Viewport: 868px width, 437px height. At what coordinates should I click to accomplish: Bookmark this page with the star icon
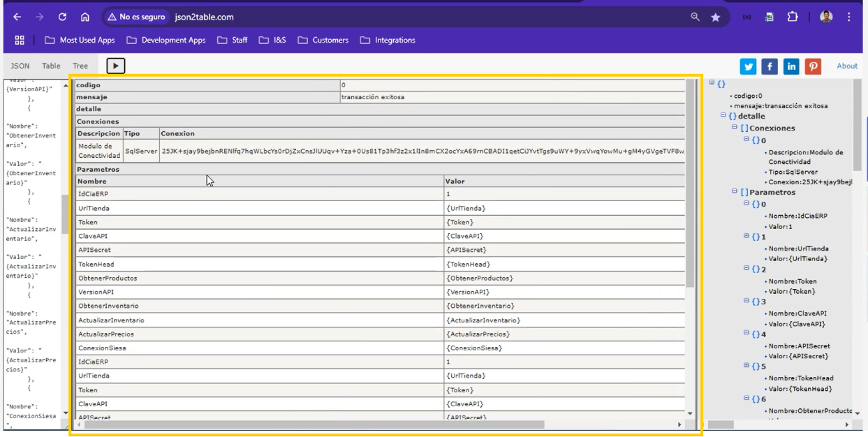tap(715, 17)
